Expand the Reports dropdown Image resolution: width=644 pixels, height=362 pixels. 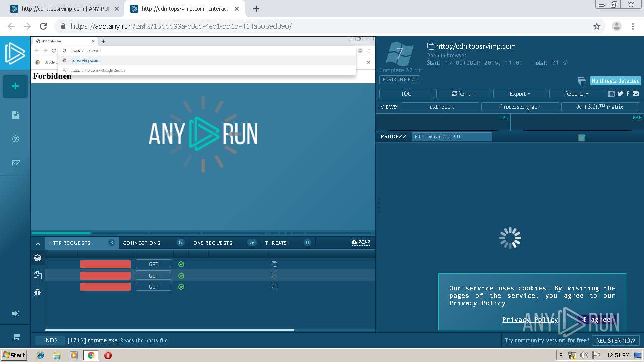point(577,94)
